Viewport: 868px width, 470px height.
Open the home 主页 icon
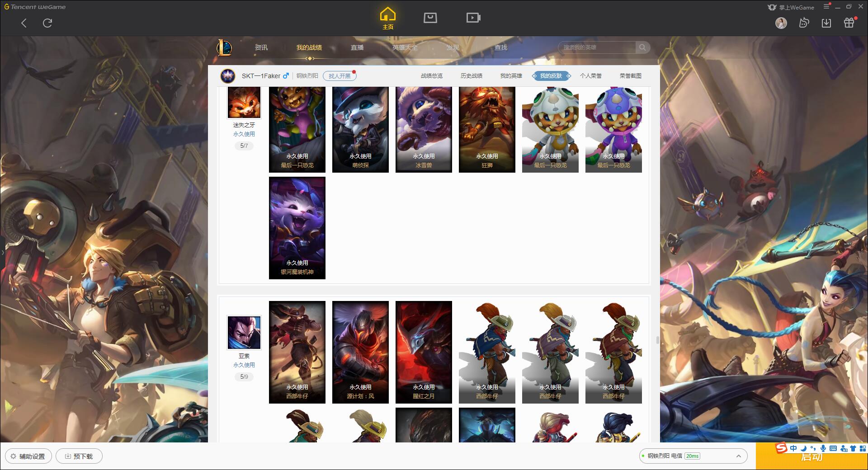pyautogui.click(x=388, y=19)
